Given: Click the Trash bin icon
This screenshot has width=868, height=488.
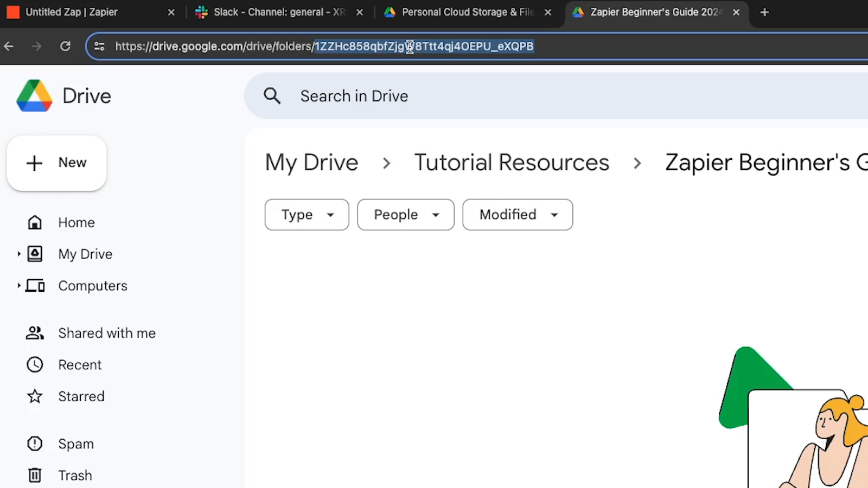Looking at the screenshot, I should [x=35, y=476].
